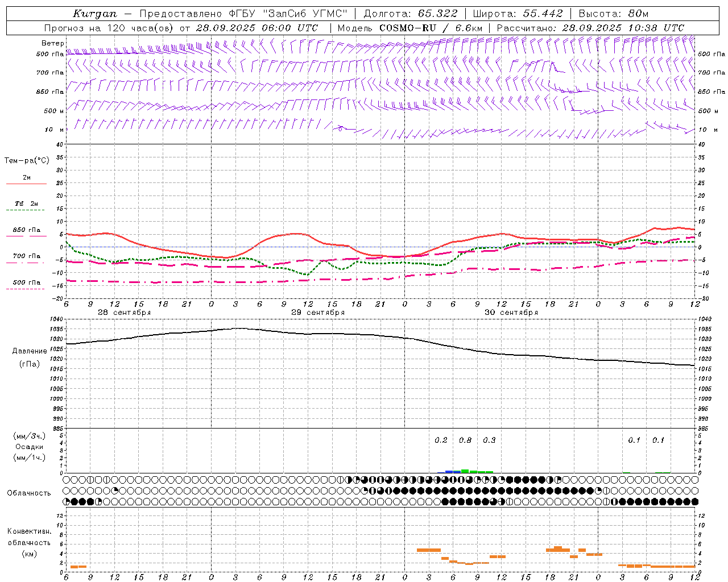
Task: Click the 0.8 precipitation amount value
Action: [x=465, y=440]
